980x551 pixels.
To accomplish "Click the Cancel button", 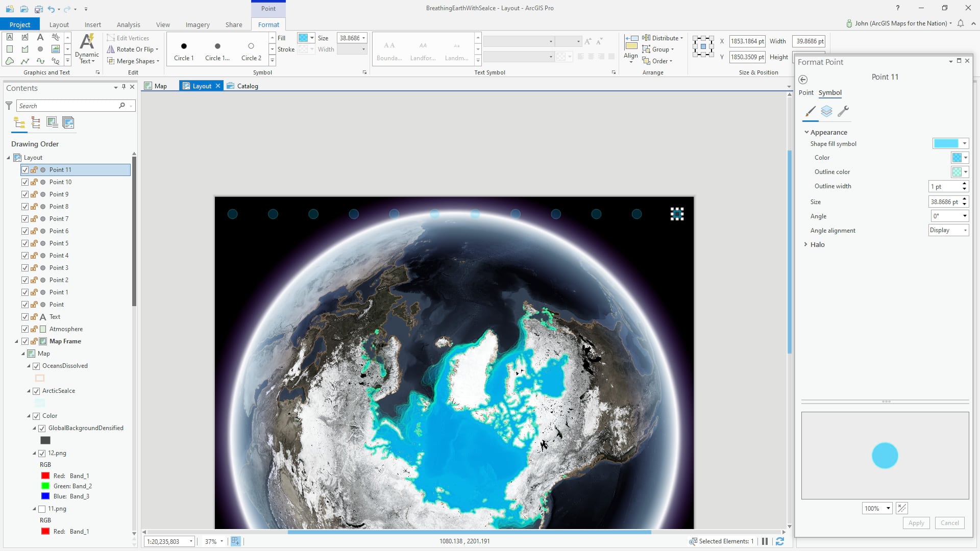I will tap(949, 522).
